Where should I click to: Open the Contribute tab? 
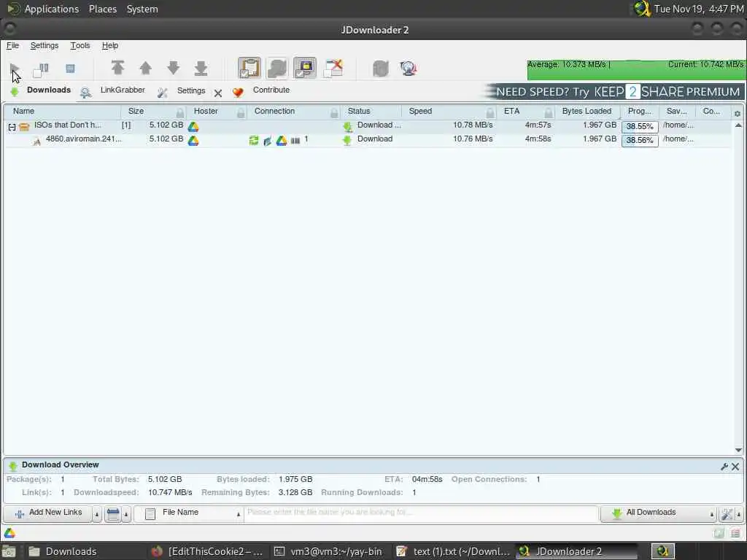[x=262, y=90]
